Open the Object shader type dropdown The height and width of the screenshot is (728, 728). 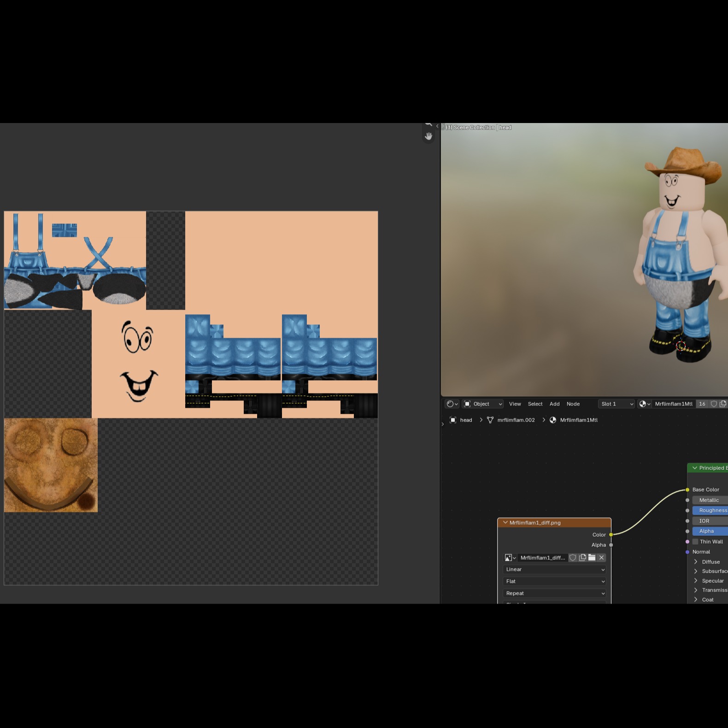point(483,404)
